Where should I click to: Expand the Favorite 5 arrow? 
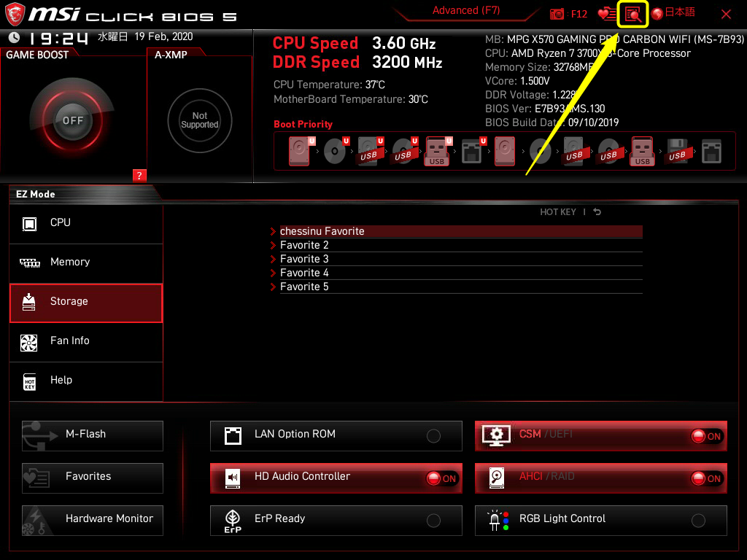(x=273, y=287)
